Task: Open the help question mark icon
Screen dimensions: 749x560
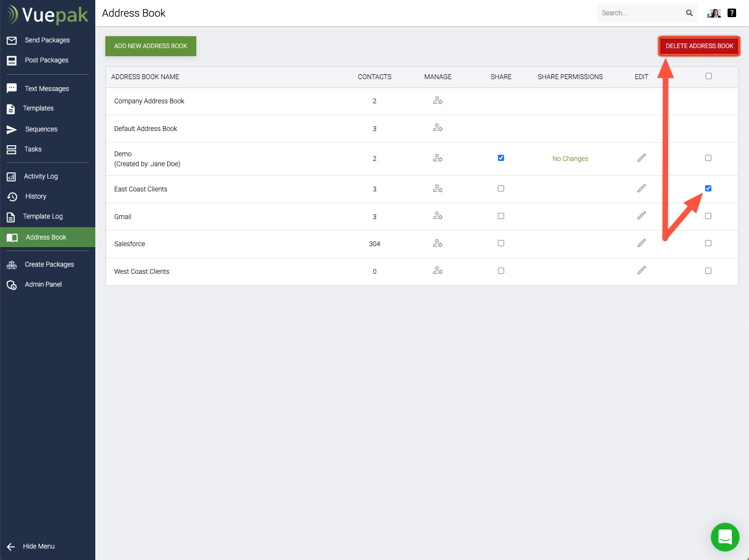Action: pos(731,13)
